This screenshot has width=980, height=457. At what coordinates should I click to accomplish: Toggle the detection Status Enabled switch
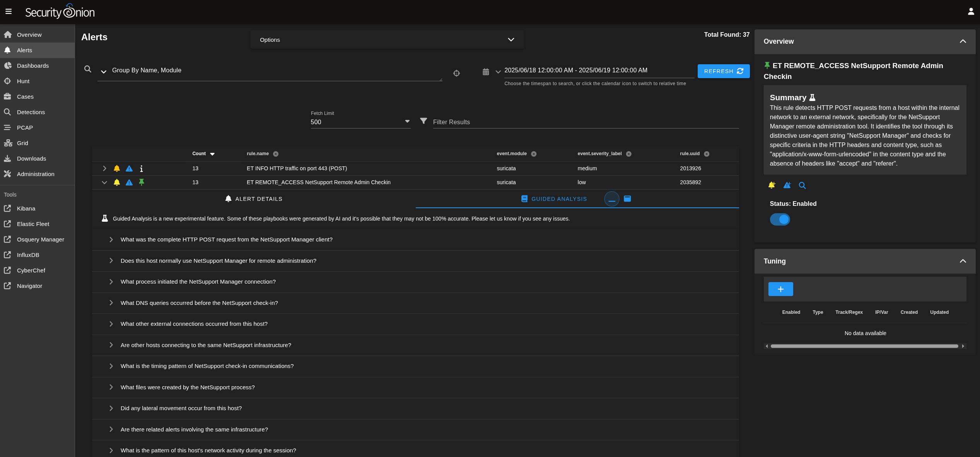[x=780, y=219]
